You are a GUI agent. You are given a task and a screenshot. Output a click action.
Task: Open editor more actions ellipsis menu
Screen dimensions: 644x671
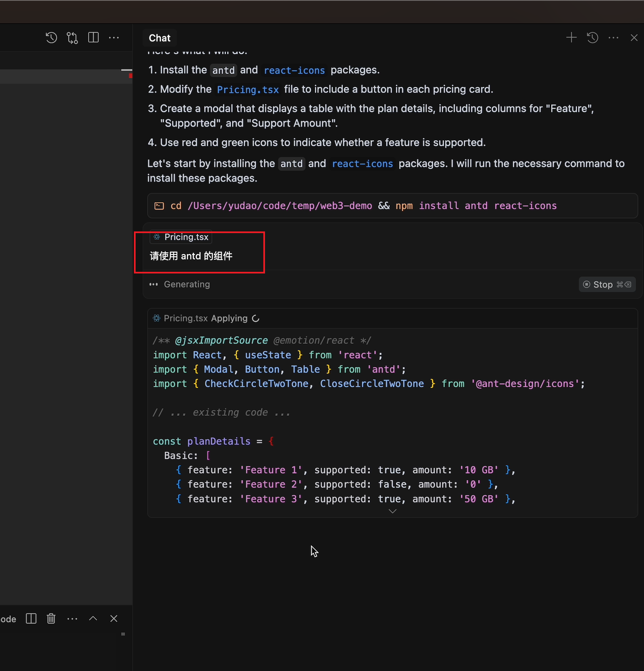[x=114, y=38]
